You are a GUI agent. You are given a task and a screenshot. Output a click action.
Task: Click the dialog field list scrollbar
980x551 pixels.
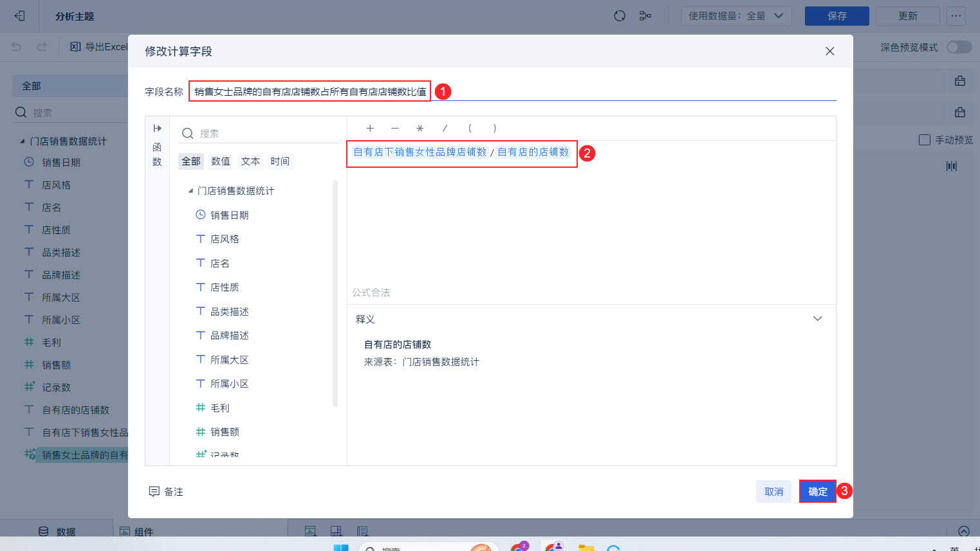click(x=335, y=293)
